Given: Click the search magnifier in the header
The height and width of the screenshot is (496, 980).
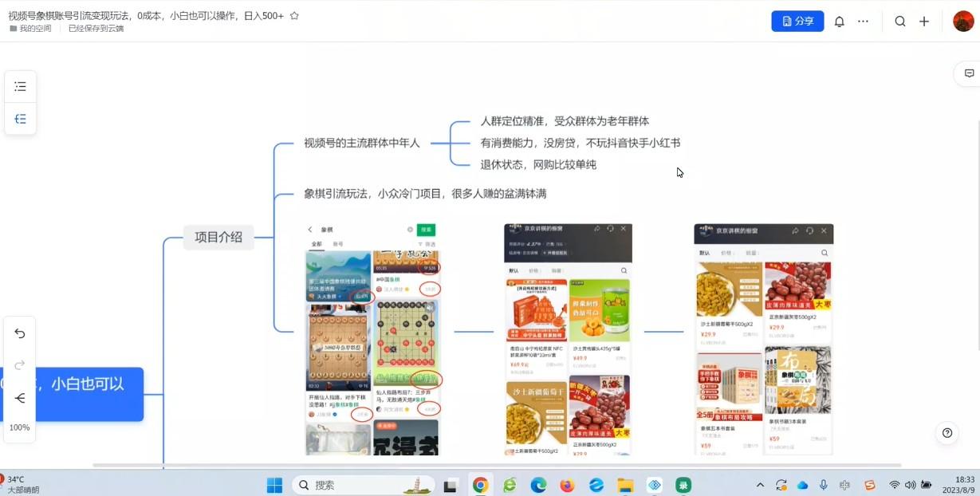Looking at the screenshot, I should tap(900, 22).
